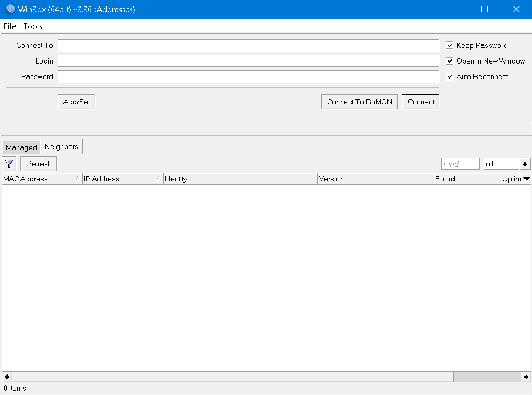Sort by the Uptime column header
Viewport: 532px width, 395px height.
512,179
